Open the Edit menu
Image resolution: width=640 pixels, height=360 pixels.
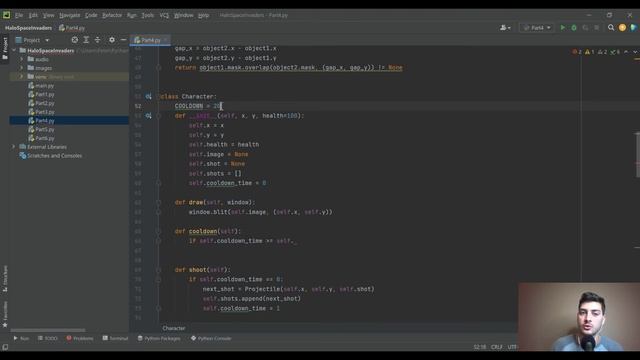pos(33,15)
